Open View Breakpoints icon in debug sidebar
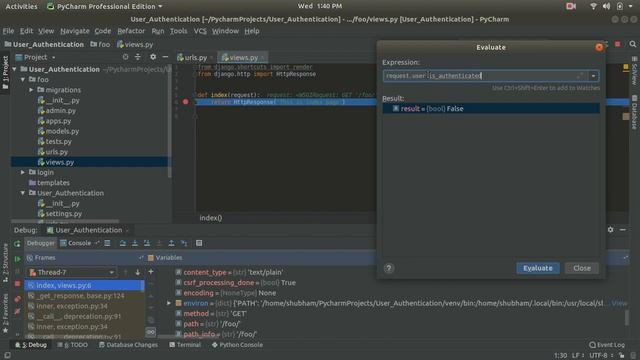 (x=17, y=299)
